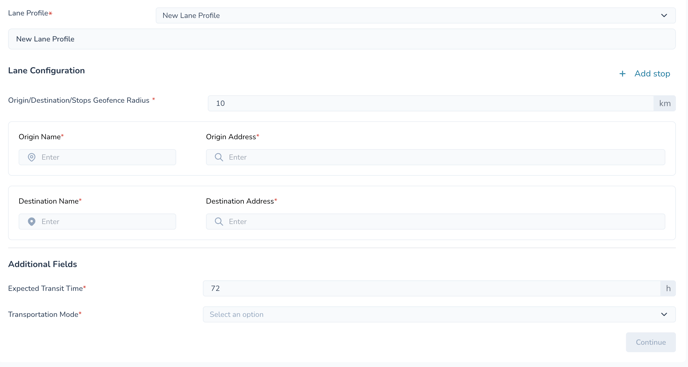
Task: Expand Lane Profile via its chevron arrow
Action: (664, 15)
